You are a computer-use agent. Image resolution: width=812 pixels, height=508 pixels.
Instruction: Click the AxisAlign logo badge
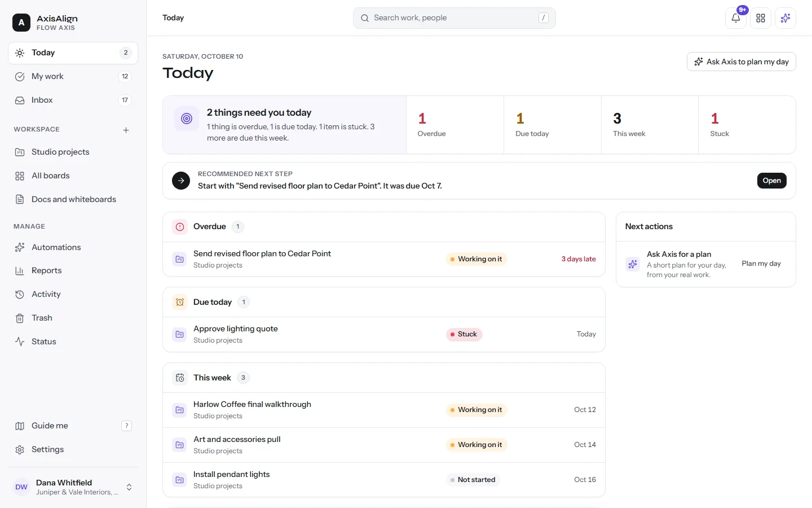(21, 23)
